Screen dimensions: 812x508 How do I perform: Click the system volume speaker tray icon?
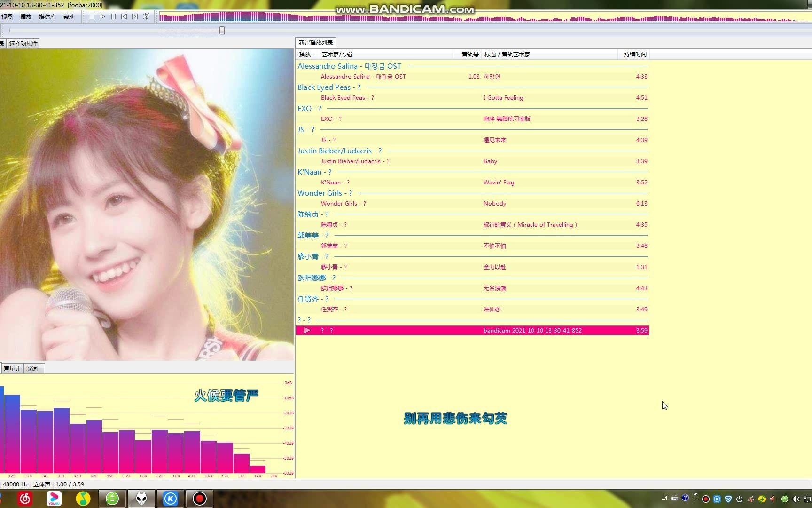[x=796, y=499]
